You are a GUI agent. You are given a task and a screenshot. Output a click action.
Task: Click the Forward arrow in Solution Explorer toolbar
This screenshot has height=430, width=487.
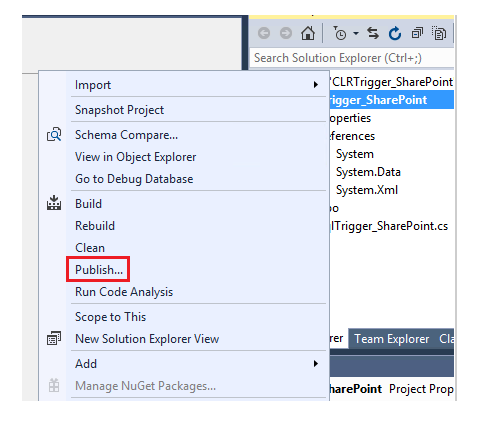coord(286,33)
